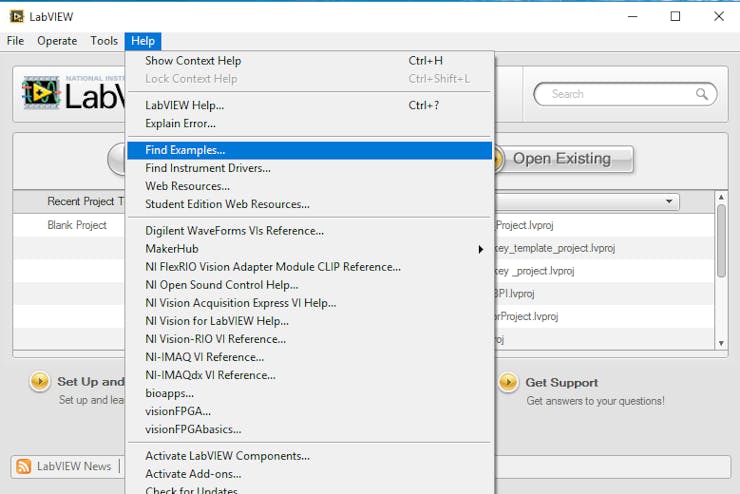Image resolution: width=740 pixels, height=494 pixels.
Task: Open NI Vision-RIO VI Reference...
Action: tap(309, 339)
